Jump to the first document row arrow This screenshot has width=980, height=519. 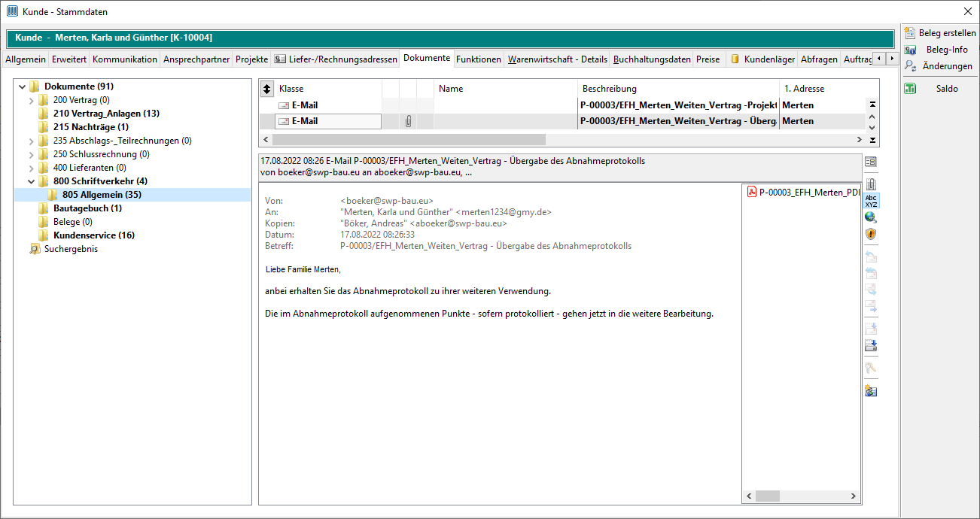click(872, 105)
